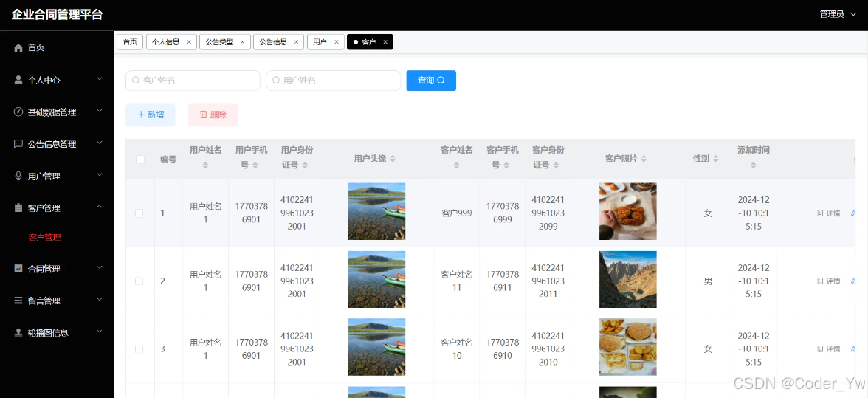Close the 用户 tab

[336, 42]
